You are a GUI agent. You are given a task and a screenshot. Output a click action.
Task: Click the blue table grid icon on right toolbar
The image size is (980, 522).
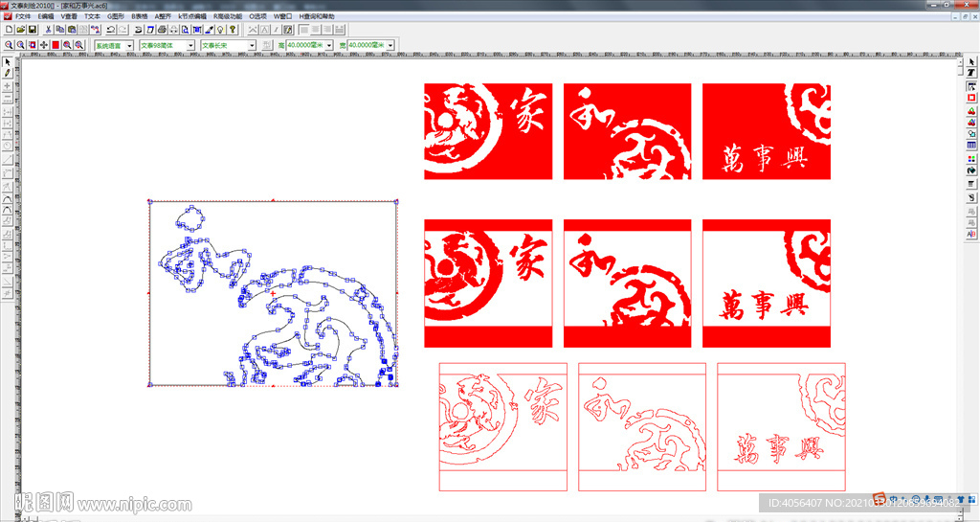(971, 145)
